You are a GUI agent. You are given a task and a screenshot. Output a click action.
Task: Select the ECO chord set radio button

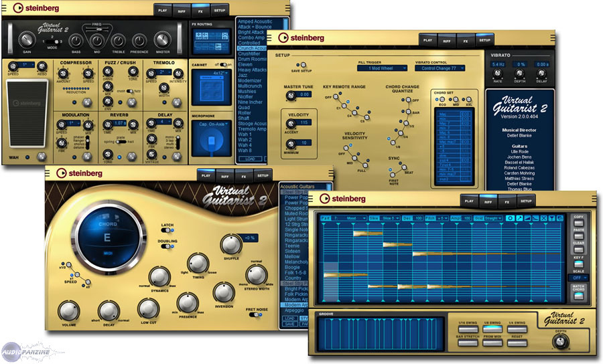442,100
